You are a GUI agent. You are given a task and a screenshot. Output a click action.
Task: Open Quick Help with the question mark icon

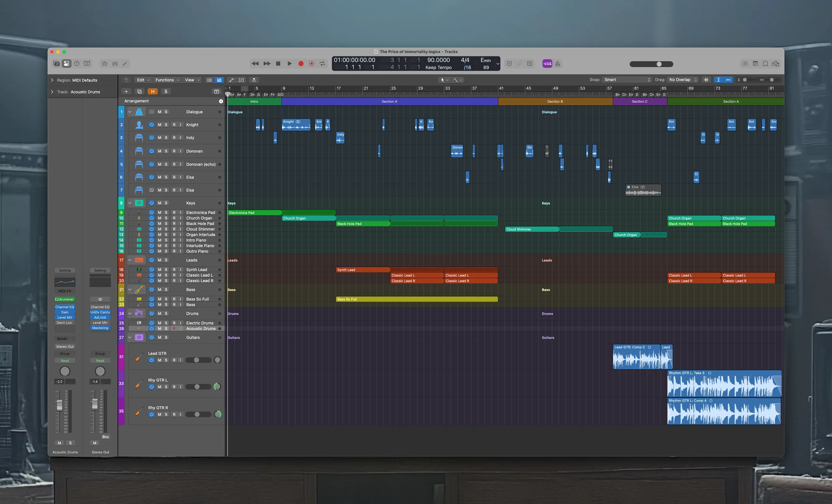(77, 64)
